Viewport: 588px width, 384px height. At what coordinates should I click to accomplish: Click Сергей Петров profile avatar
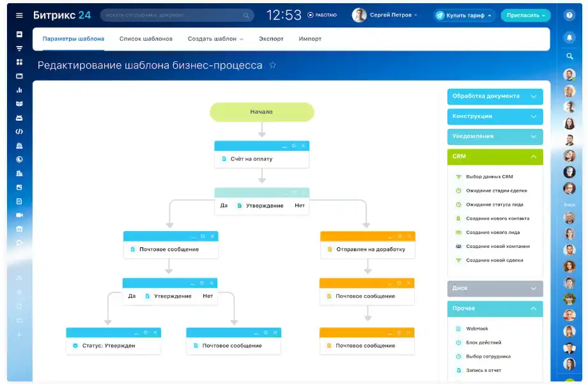click(359, 15)
